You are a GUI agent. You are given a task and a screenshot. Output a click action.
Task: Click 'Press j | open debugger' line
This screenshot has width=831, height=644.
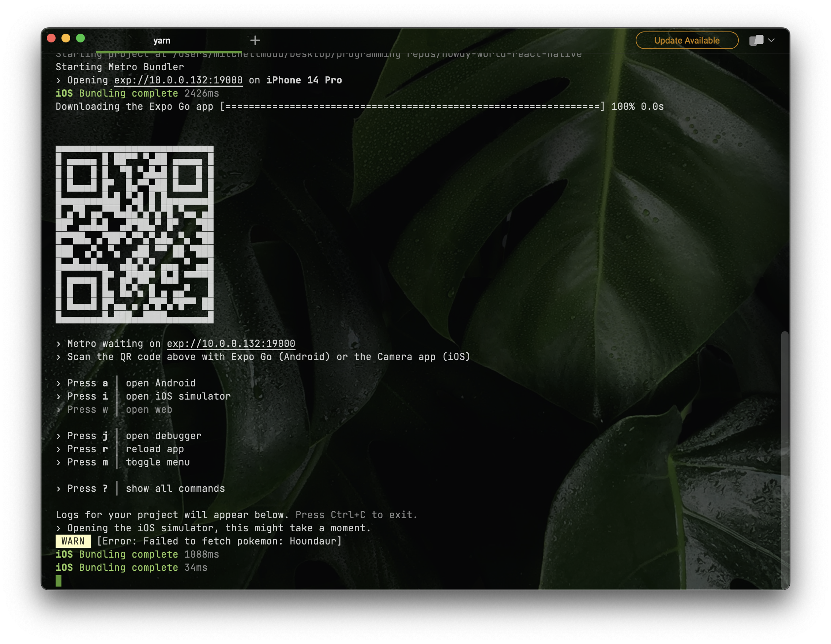pyautogui.click(x=129, y=436)
